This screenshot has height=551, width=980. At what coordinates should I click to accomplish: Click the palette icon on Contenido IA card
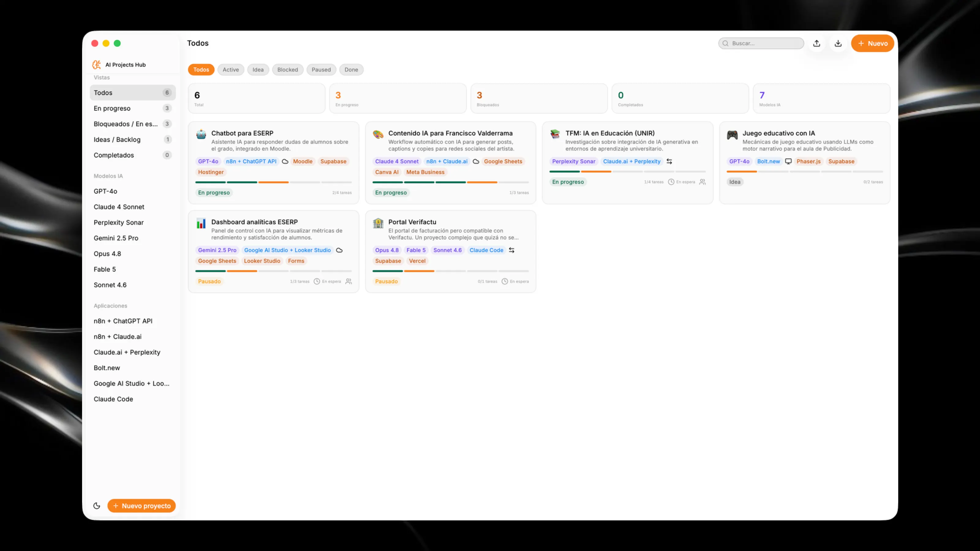coord(378,134)
